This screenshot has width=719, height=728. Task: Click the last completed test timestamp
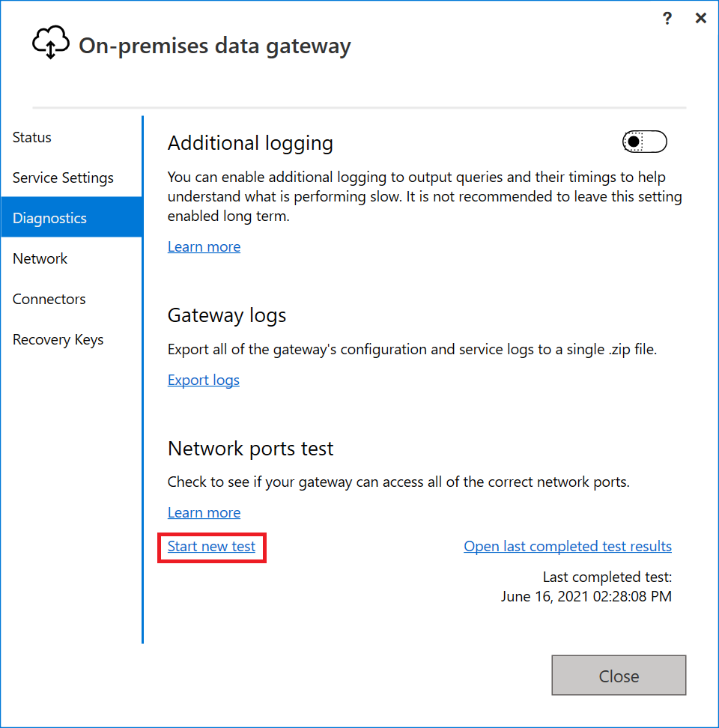pos(586,596)
